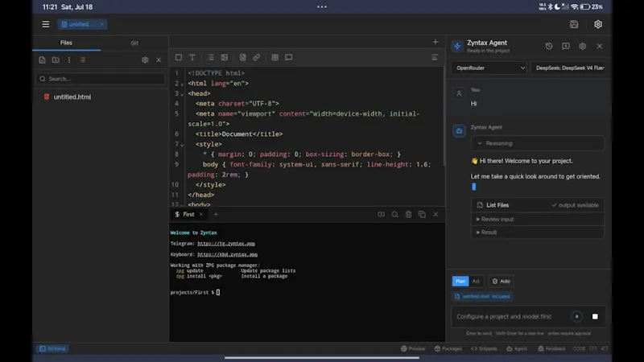Toggle Agent from status bar

[517, 348]
